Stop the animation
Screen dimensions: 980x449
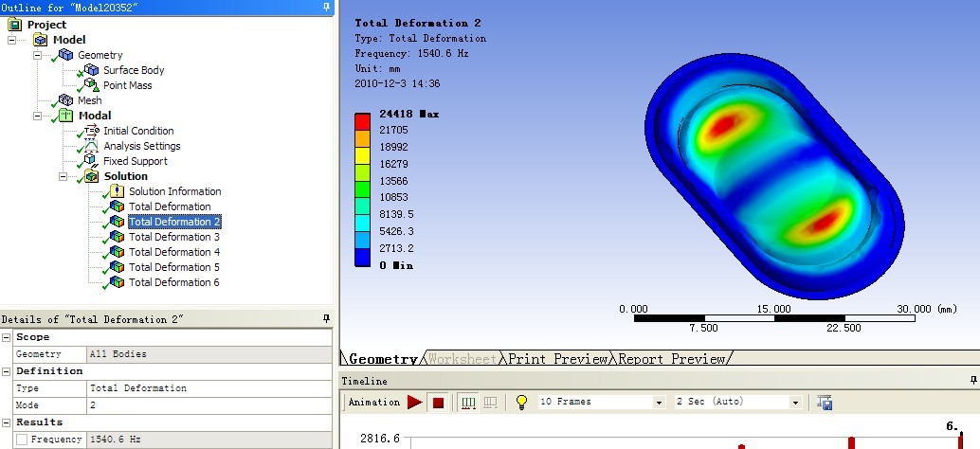(438, 403)
